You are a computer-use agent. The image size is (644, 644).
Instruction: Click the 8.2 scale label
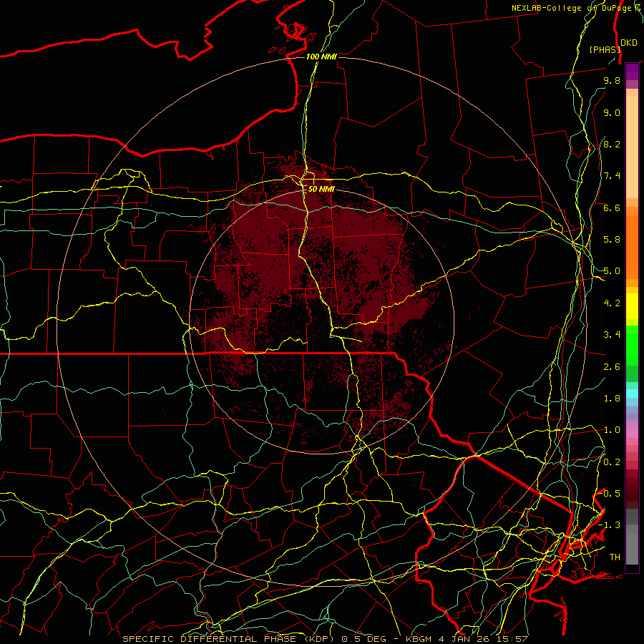click(612, 144)
